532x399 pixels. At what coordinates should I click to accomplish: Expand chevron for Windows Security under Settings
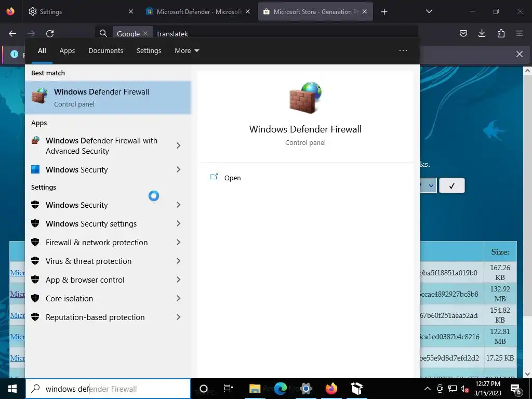point(179,205)
